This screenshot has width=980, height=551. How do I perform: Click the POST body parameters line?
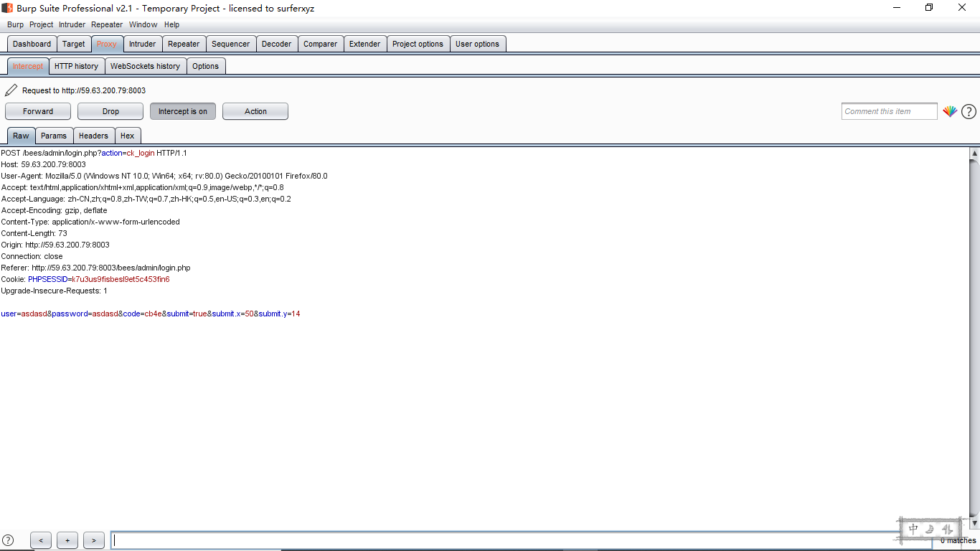(151, 314)
